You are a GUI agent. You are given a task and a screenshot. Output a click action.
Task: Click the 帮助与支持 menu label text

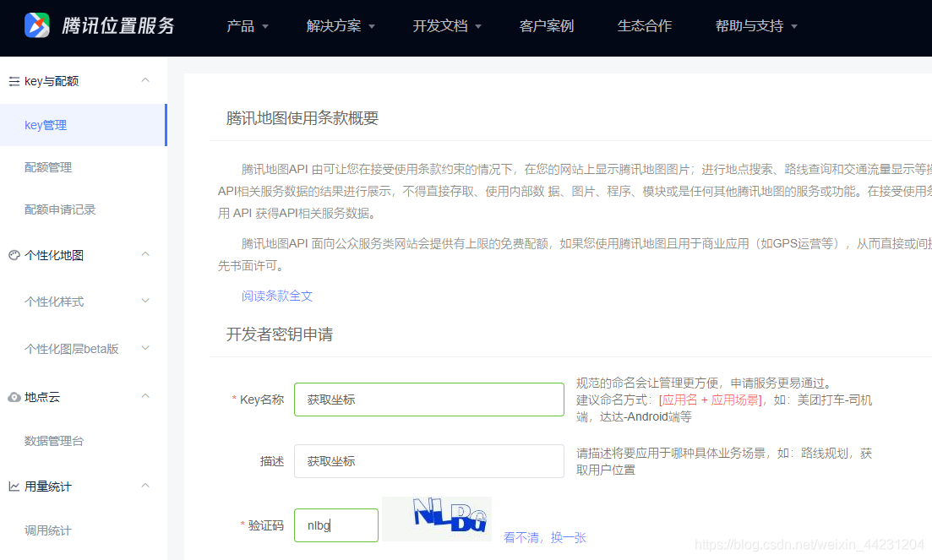click(749, 26)
